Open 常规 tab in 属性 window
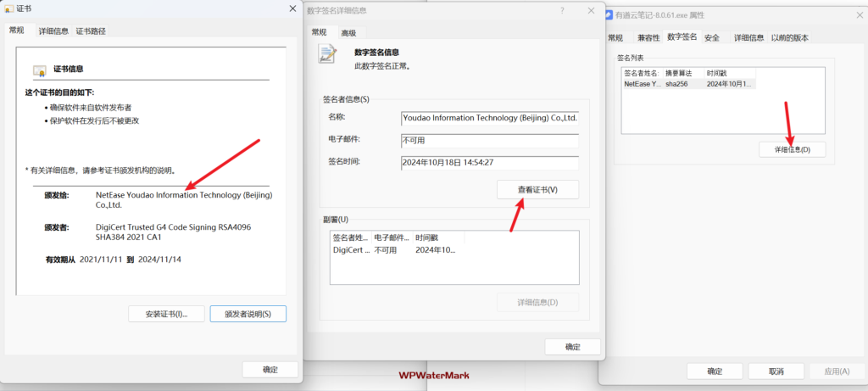This screenshot has width=868, height=391. (x=615, y=38)
